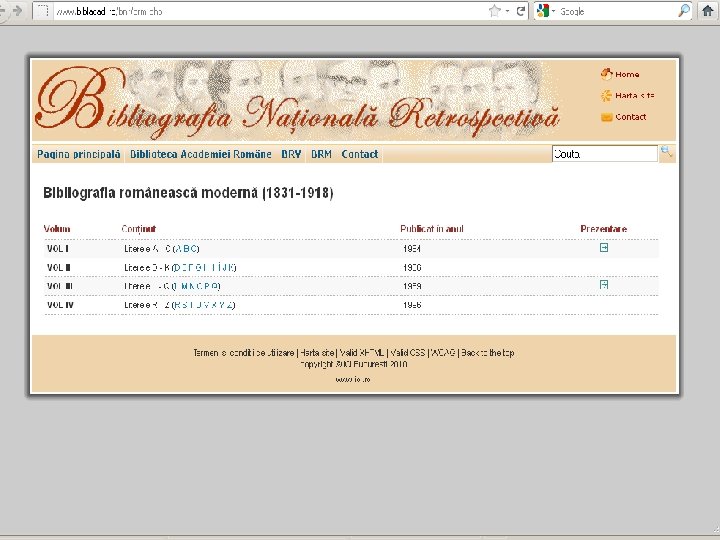Reload the page with the refresh icon
The height and width of the screenshot is (540, 720).
tap(521, 11)
